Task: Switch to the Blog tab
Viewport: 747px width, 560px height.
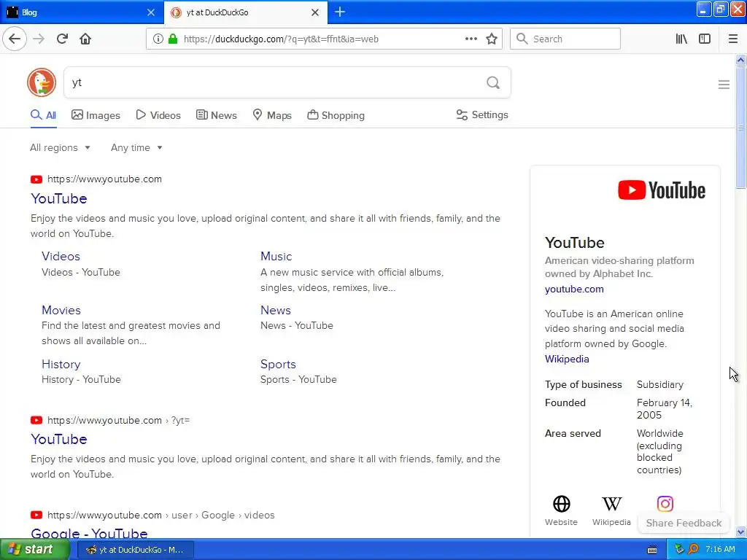Action: (x=81, y=12)
